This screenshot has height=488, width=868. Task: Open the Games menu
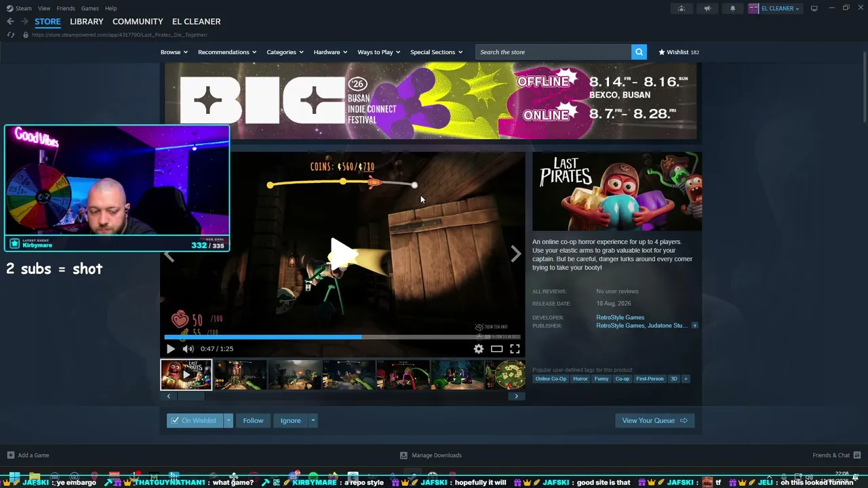pos(90,8)
